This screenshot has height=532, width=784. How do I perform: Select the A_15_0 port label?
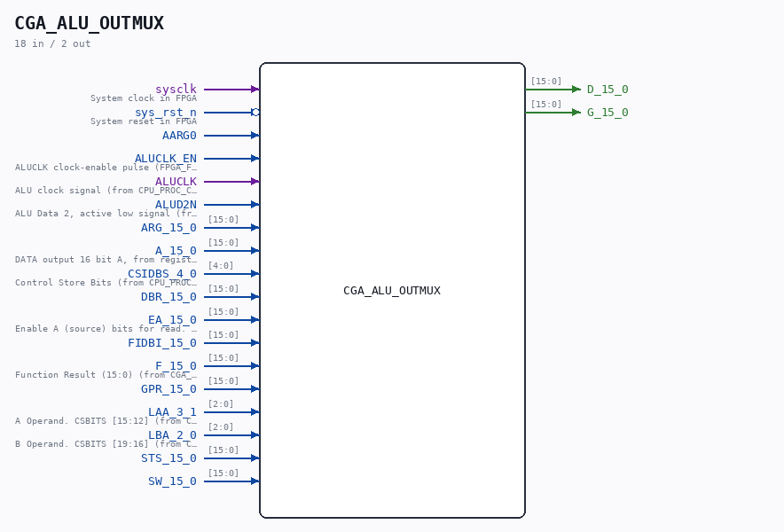176,251
